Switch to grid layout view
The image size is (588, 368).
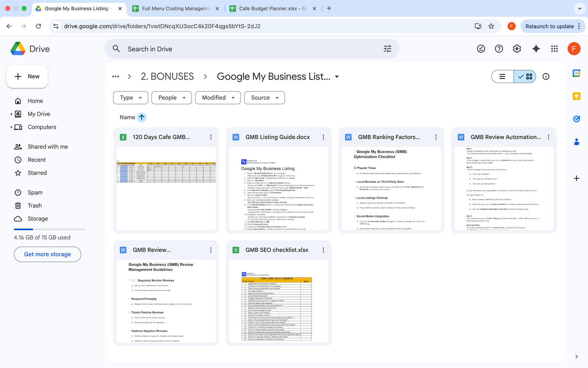tap(525, 76)
